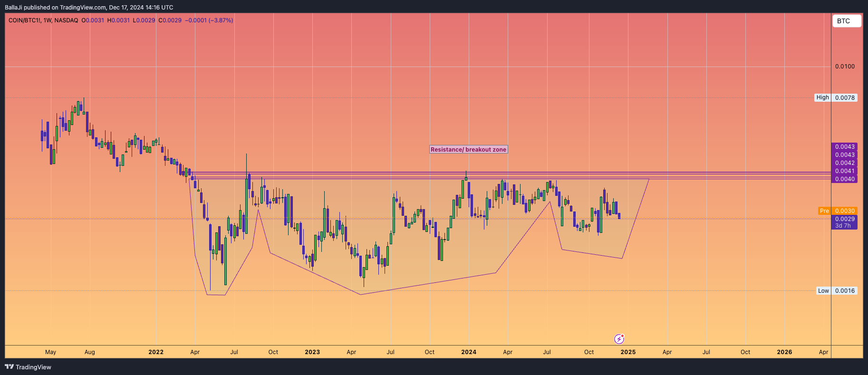Click the Low 0.0016 price label

point(837,290)
